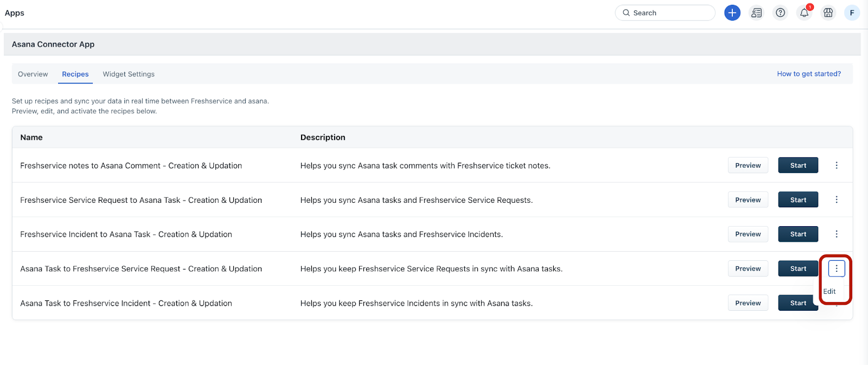Viewport: 868px width, 365px height.
Task: Open the marketplace store icon
Action: click(828, 12)
